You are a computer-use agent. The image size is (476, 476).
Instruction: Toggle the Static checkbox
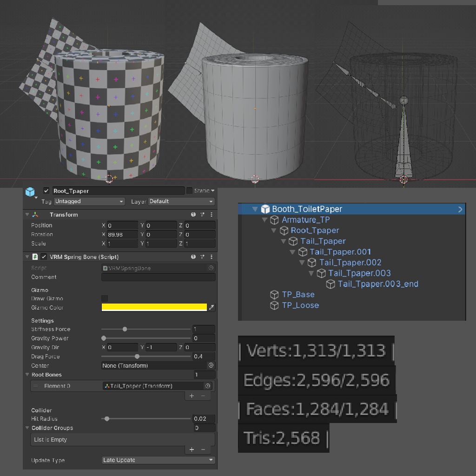pyautogui.click(x=190, y=191)
